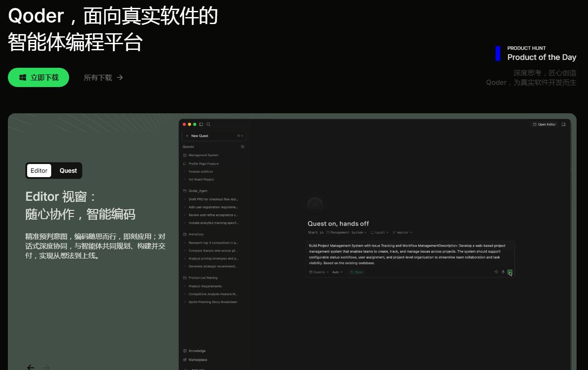Open the Management System project dropdown
This screenshot has width=588, height=370.
346,233
